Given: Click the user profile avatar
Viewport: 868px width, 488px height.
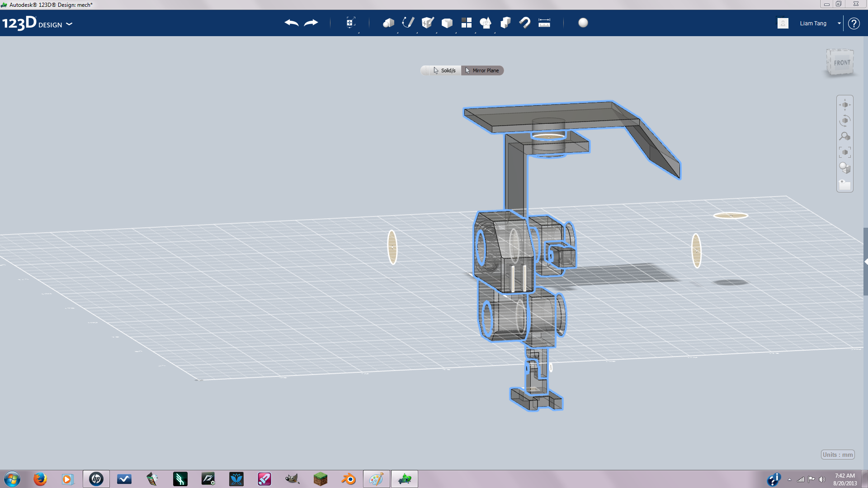Looking at the screenshot, I should click(x=783, y=23).
